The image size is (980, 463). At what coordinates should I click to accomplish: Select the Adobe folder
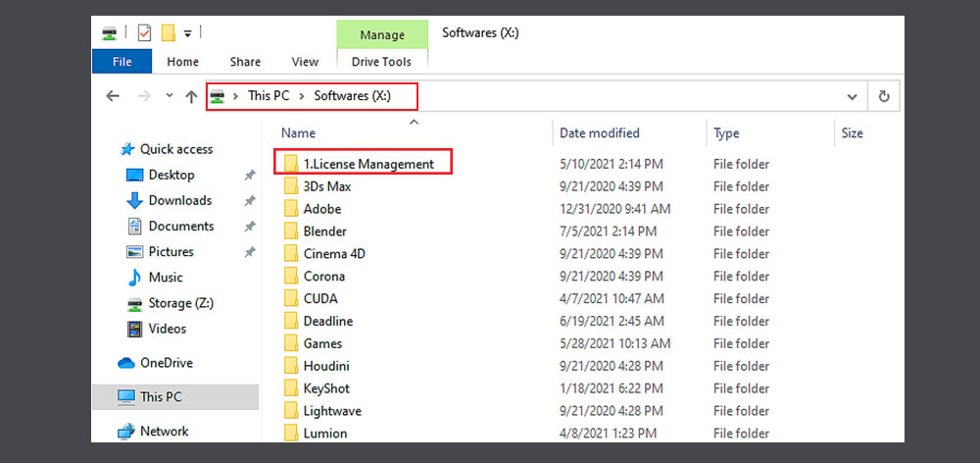(322, 209)
